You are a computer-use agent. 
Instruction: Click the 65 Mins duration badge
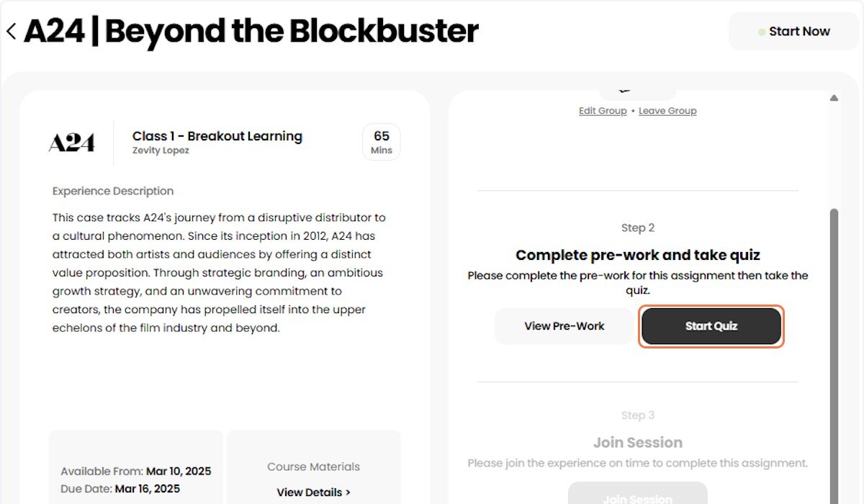click(x=382, y=142)
